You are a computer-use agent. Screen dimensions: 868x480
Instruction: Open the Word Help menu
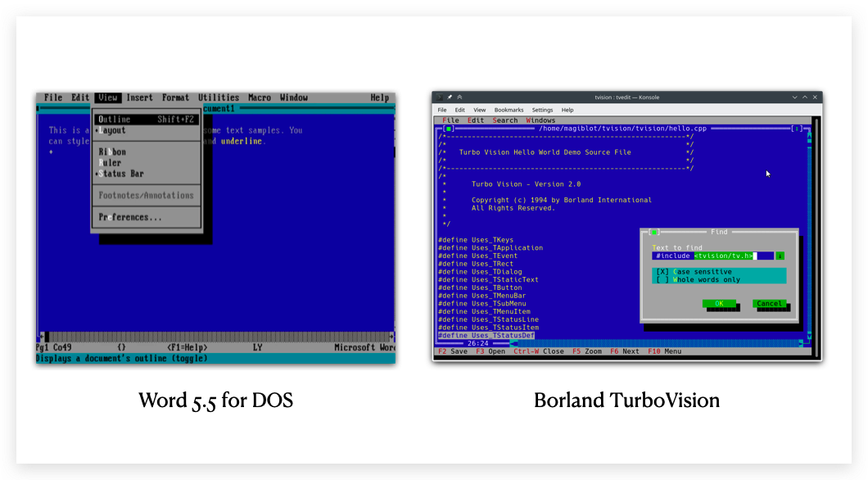(x=380, y=97)
